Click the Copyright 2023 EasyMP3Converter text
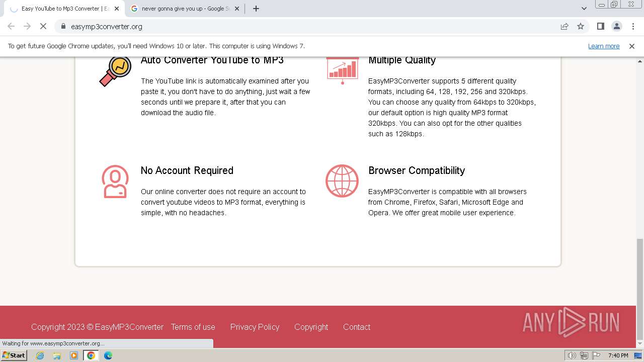This screenshot has width=644, height=362. point(97,327)
